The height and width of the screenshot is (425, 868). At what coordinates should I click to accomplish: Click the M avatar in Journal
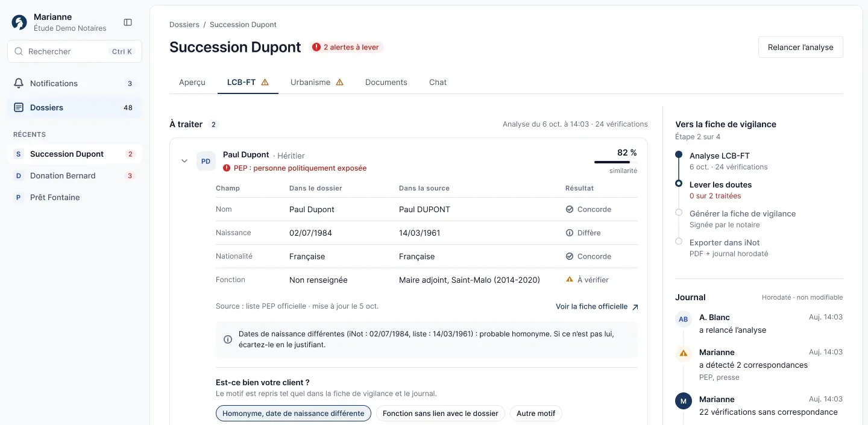click(x=684, y=401)
